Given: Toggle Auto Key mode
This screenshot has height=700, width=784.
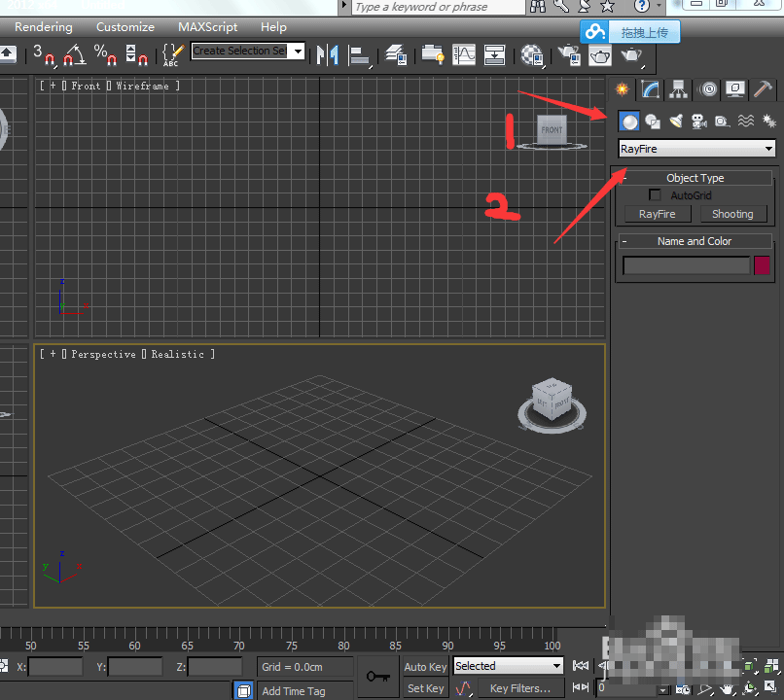Looking at the screenshot, I should (425, 667).
